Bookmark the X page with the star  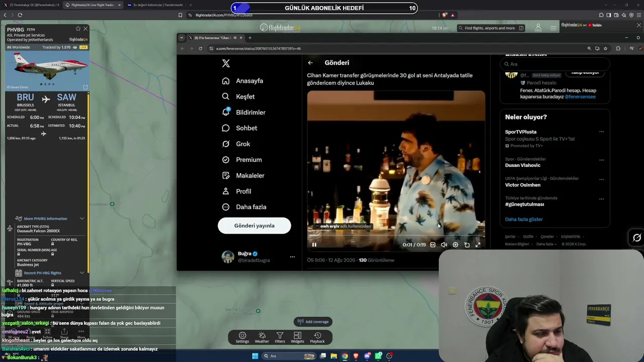(605, 48)
